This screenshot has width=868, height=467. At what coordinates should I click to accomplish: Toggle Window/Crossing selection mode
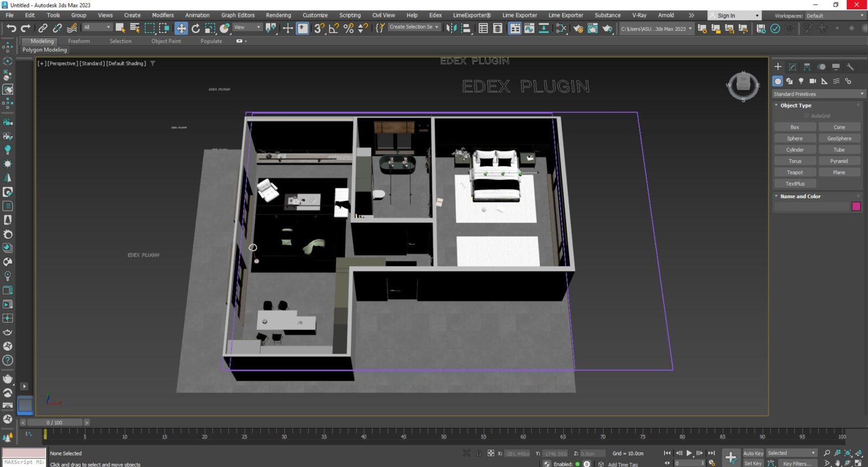[164, 28]
